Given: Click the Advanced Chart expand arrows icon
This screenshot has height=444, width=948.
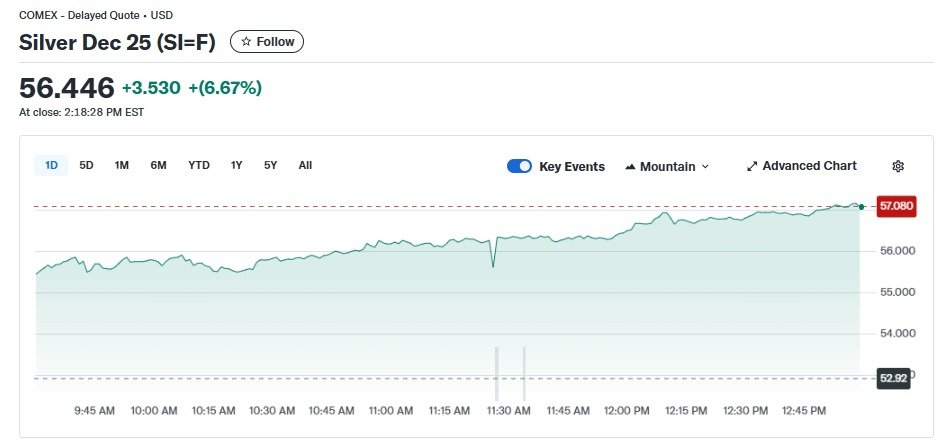Looking at the screenshot, I should tap(752, 166).
